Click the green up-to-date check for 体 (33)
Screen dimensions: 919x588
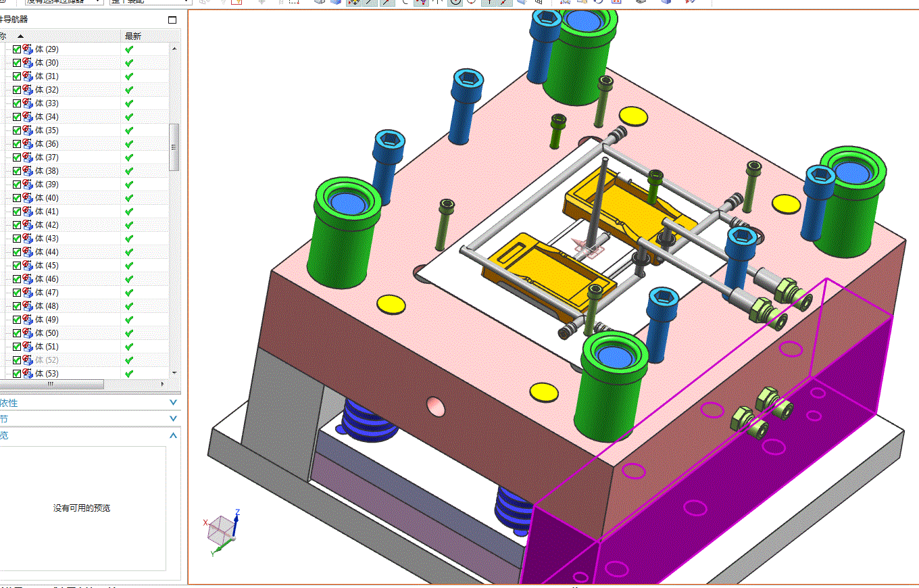pos(129,103)
